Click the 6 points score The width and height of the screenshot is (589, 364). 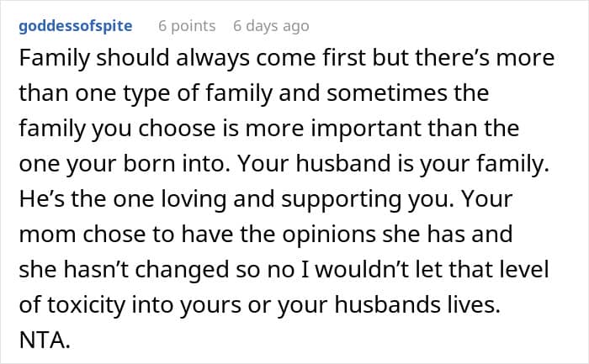[187, 26]
